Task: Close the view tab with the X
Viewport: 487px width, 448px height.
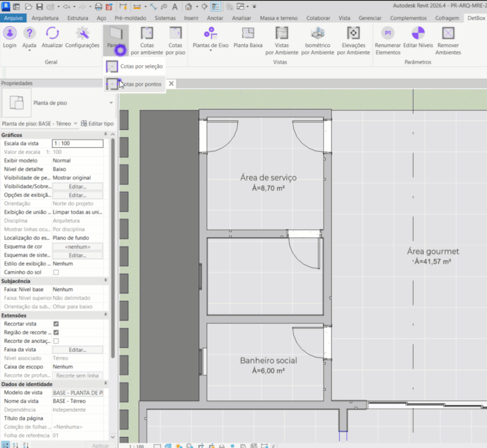Action: tap(171, 83)
